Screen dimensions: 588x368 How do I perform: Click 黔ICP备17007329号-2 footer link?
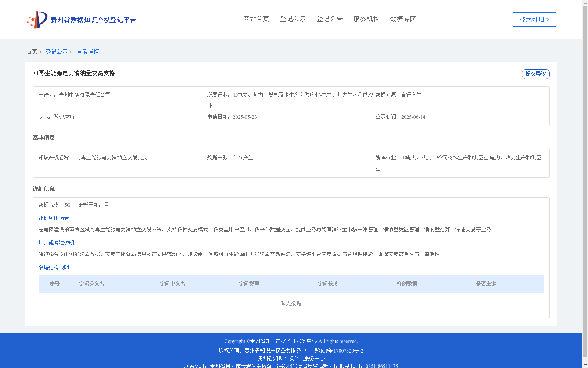(339, 351)
